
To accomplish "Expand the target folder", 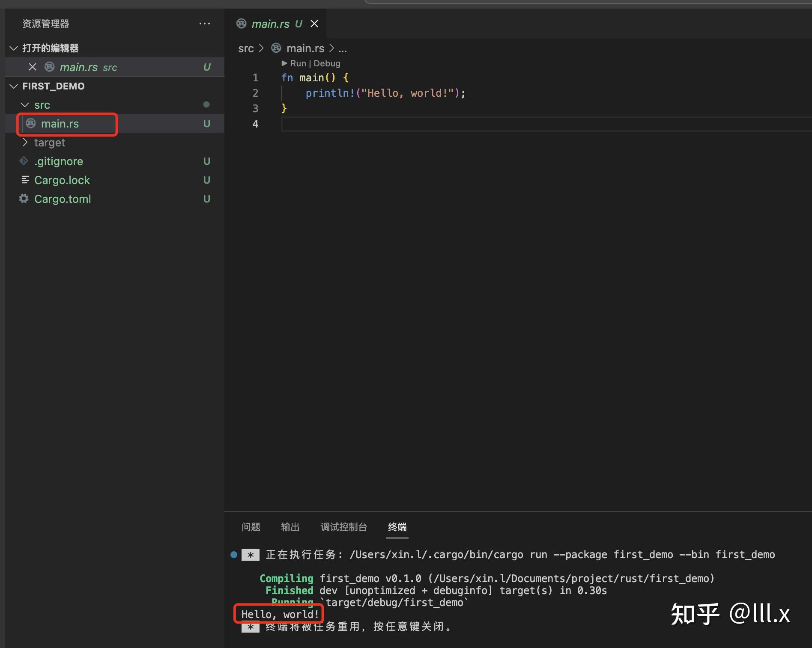I will pos(25,142).
